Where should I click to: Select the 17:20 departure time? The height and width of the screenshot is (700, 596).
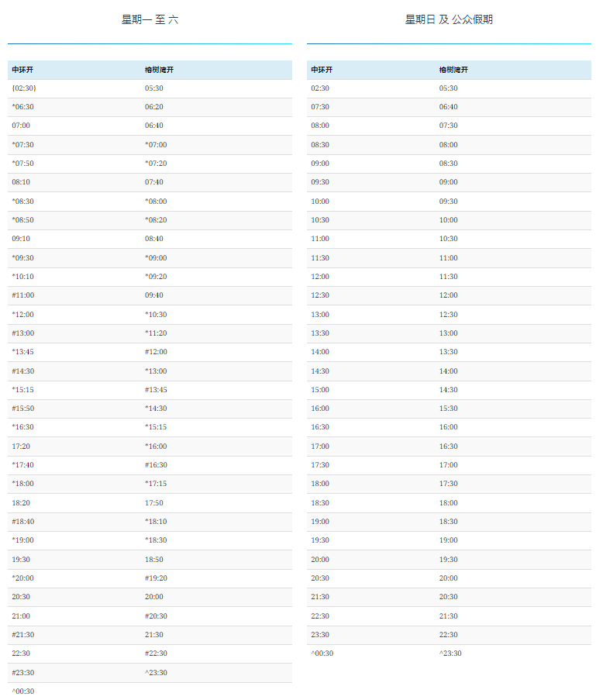click(21, 447)
